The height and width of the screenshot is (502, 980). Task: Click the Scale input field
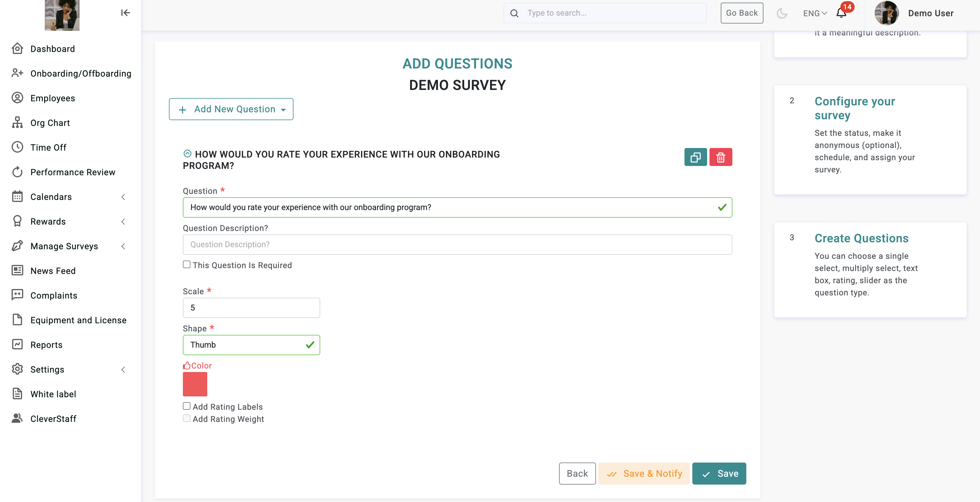click(x=251, y=308)
